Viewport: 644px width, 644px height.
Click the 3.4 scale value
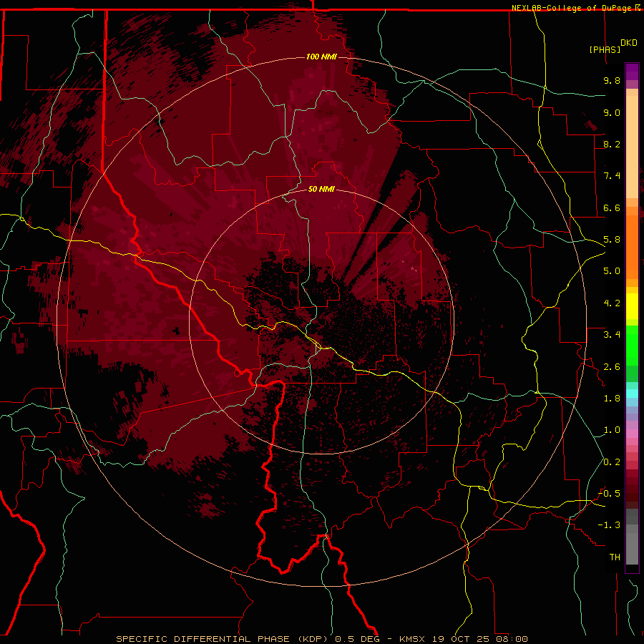(612, 335)
